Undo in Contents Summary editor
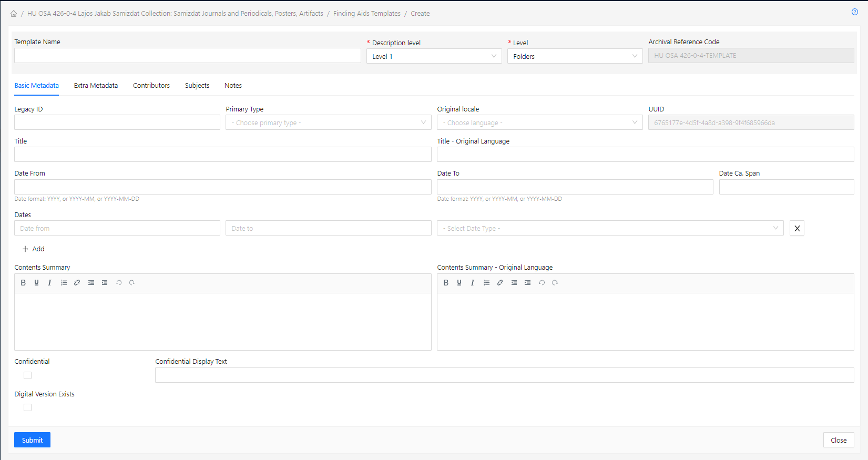 pyautogui.click(x=119, y=283)
